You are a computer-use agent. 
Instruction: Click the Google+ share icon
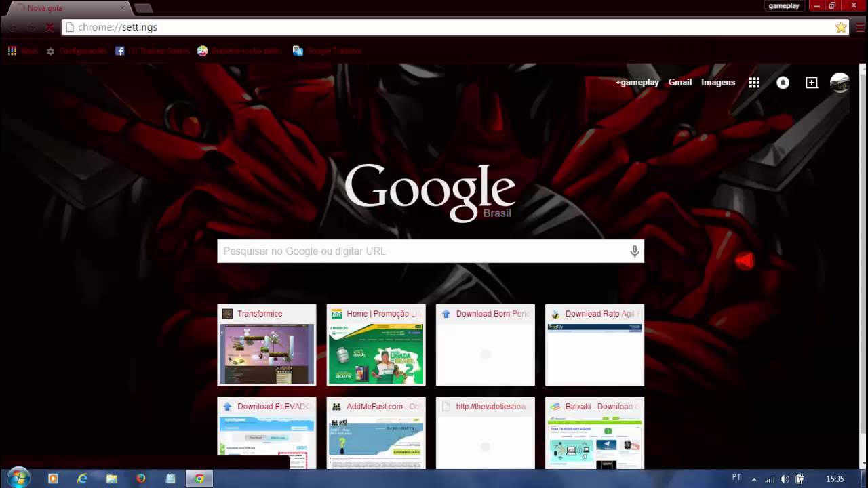(812, 83)
